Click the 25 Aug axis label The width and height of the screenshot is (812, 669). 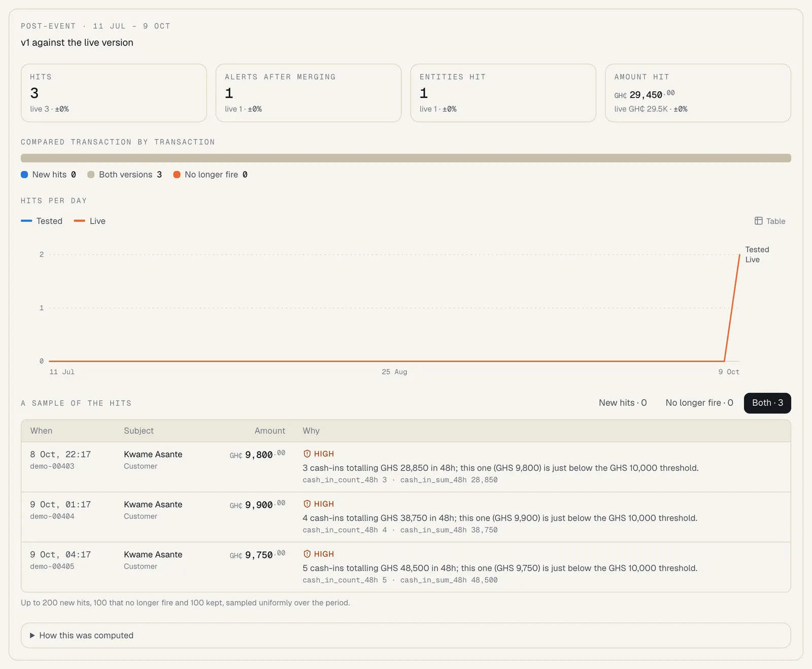(394, 372)
